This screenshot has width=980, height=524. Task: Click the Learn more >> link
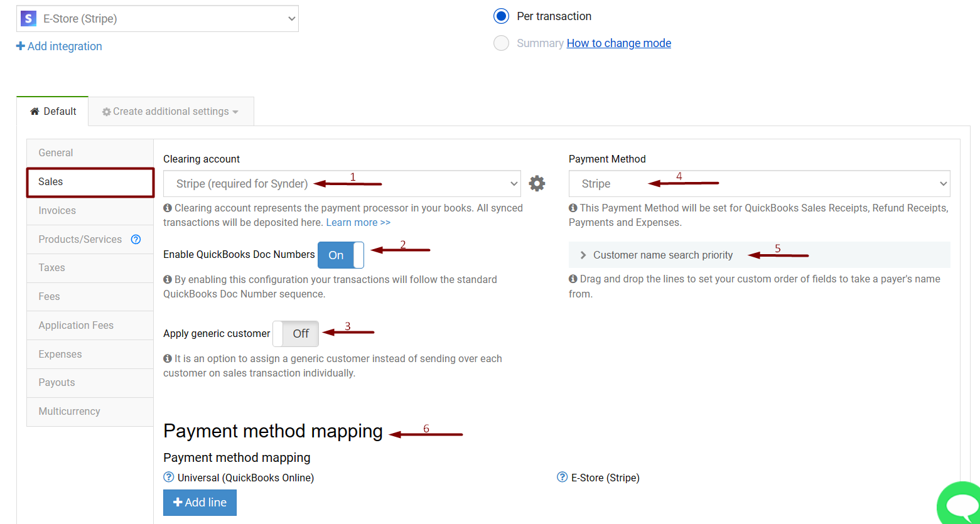358,222
